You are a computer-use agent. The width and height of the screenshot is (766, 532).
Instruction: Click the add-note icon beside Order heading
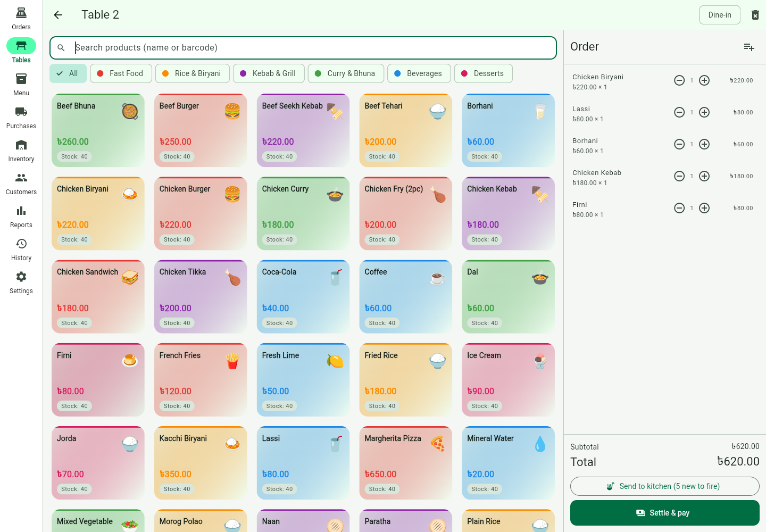(749, 47)
